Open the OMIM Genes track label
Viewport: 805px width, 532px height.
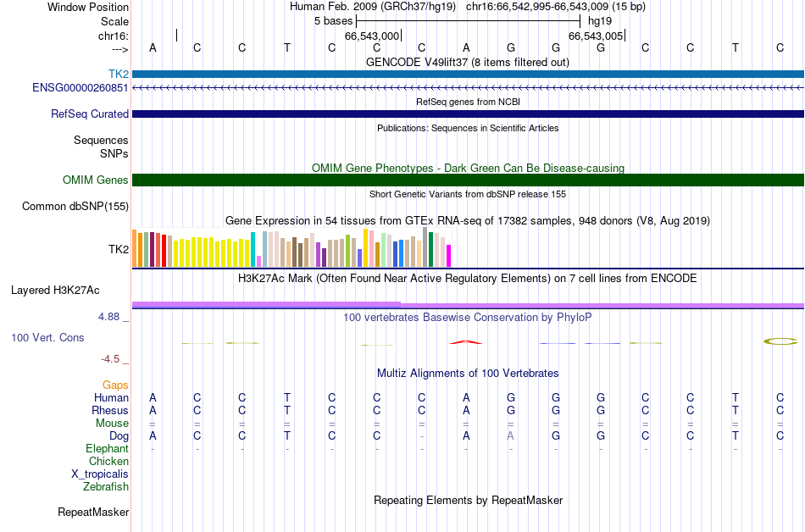point(95,180)
